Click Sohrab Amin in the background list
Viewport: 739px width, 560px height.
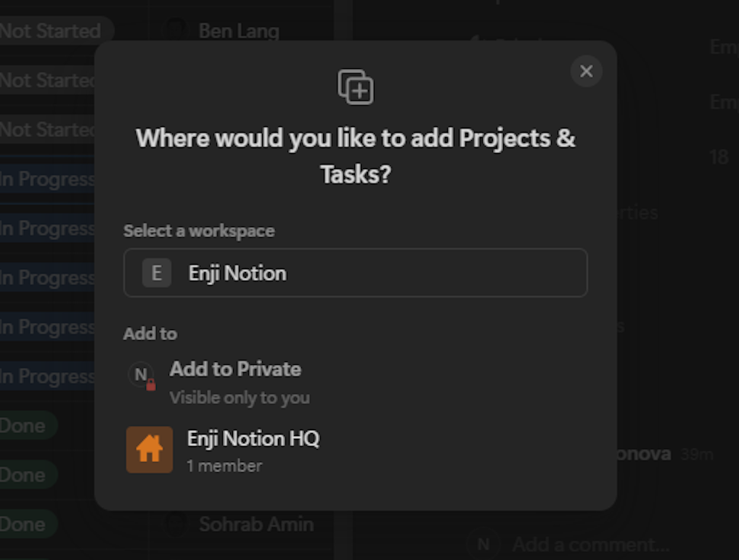pyautogui.click(x=256, y=524)
